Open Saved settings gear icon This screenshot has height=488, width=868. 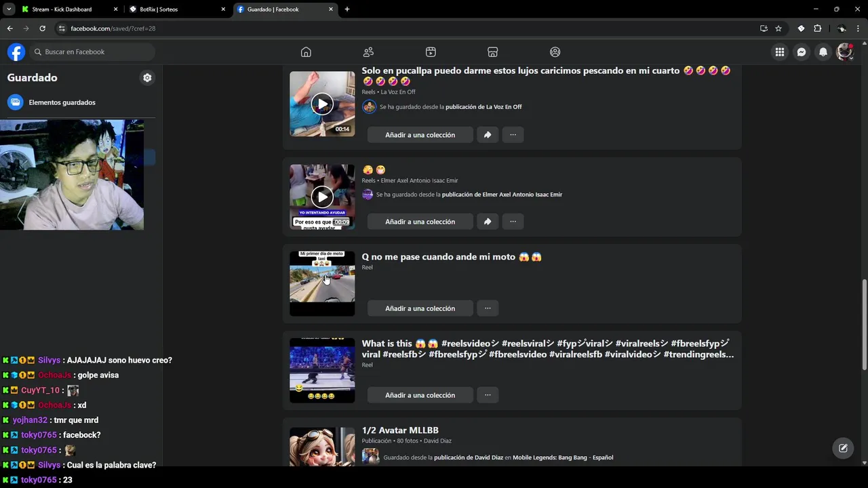(x=147, y=78)
